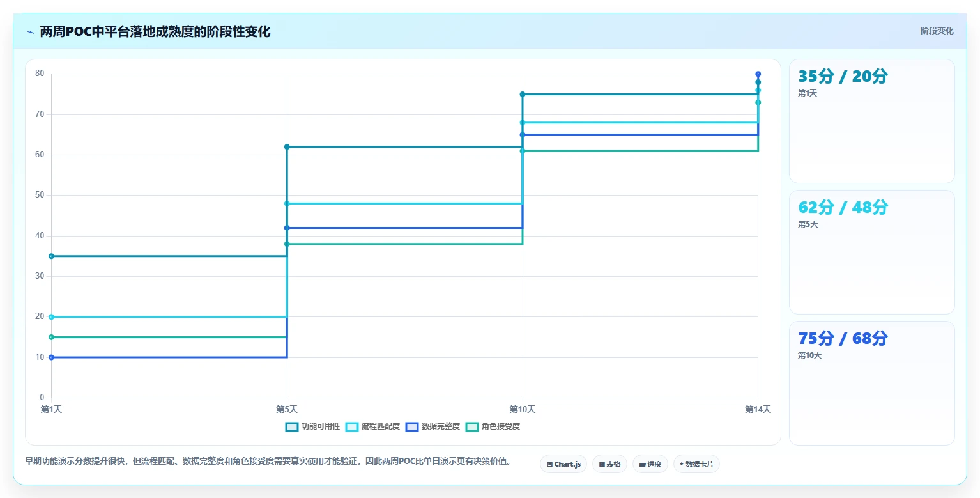Select the 62分 / 48分 card value
This screenshot has width=980, height=498.
[x=843, y=207]
